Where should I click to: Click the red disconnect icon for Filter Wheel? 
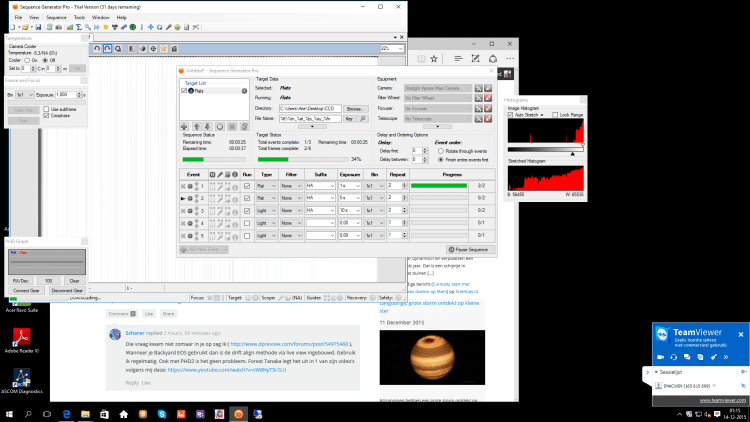point(488,98)
